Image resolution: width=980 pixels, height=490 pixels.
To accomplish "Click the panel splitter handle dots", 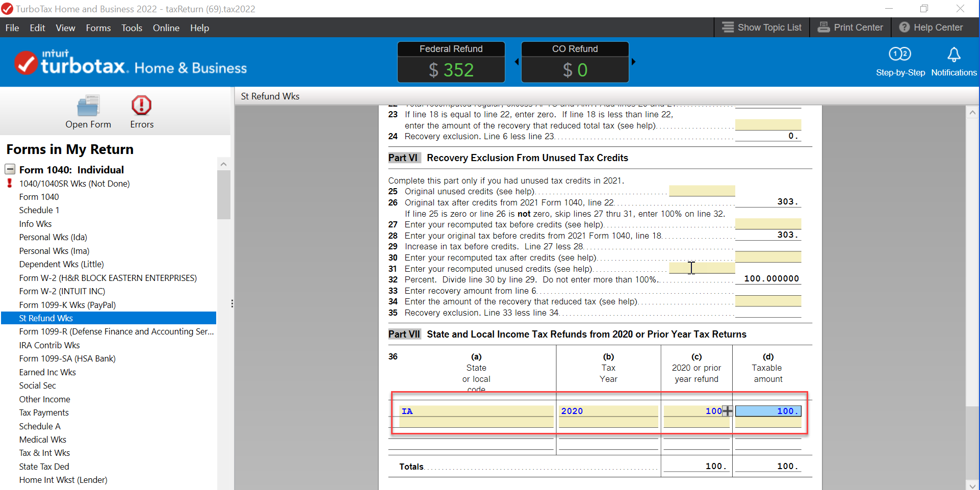I will 232,304.
